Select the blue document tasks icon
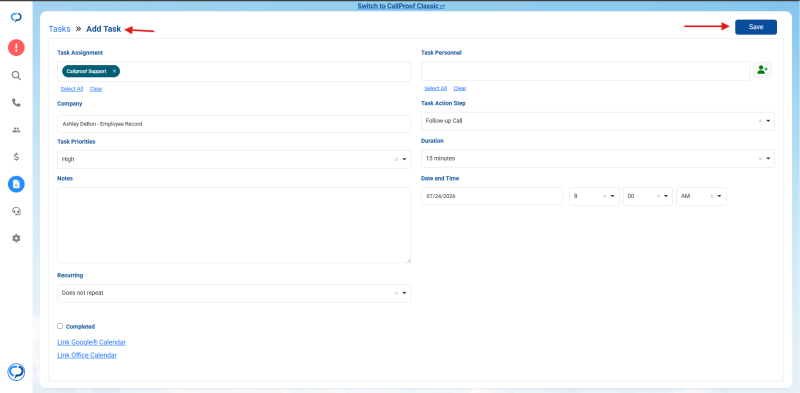Screen dimensions: 800x393 [x=16, y=184]
